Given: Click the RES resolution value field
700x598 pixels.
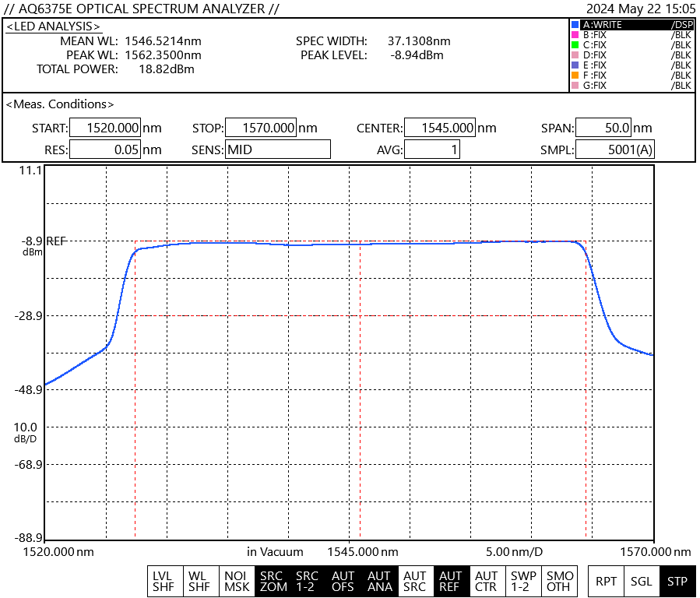Looking at the screenshot, I should coord(105,149).
